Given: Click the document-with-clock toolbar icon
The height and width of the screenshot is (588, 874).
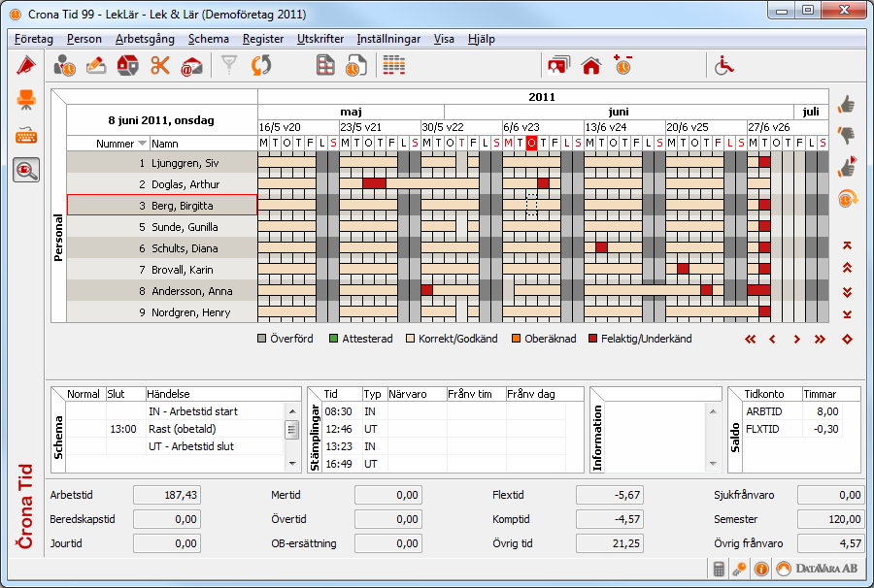Looking at the screenshot, I should point(356,66).
